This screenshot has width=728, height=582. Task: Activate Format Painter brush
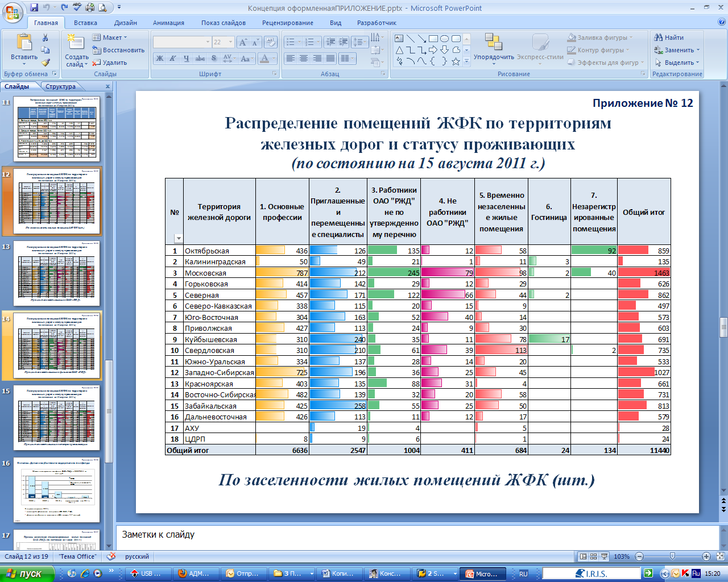[45, 63]
